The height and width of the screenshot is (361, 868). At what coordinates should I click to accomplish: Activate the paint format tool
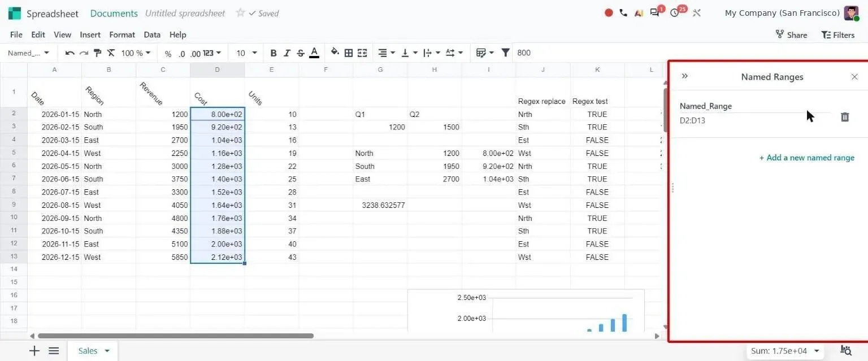(97, 53)
